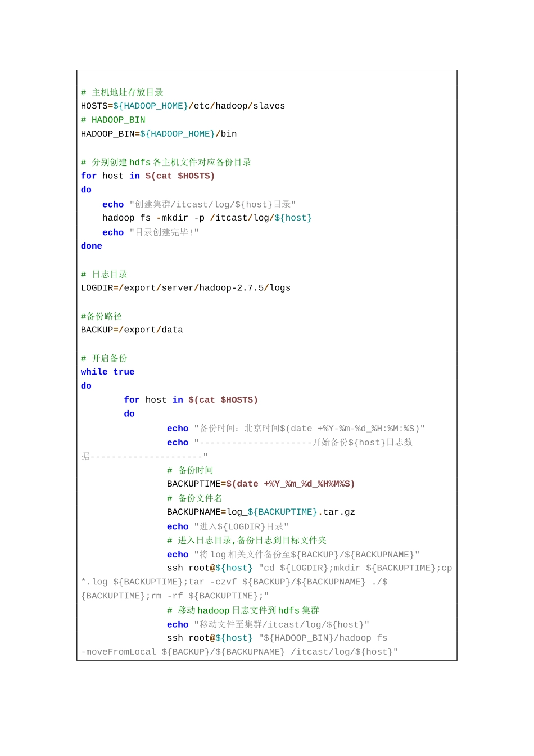The height and width of the screenshot is (756, 534).
Task: Click the comment '# 移动hadoop日志文件到hdfs集群'
Action: pyautogui.click(x=243, y=610)
